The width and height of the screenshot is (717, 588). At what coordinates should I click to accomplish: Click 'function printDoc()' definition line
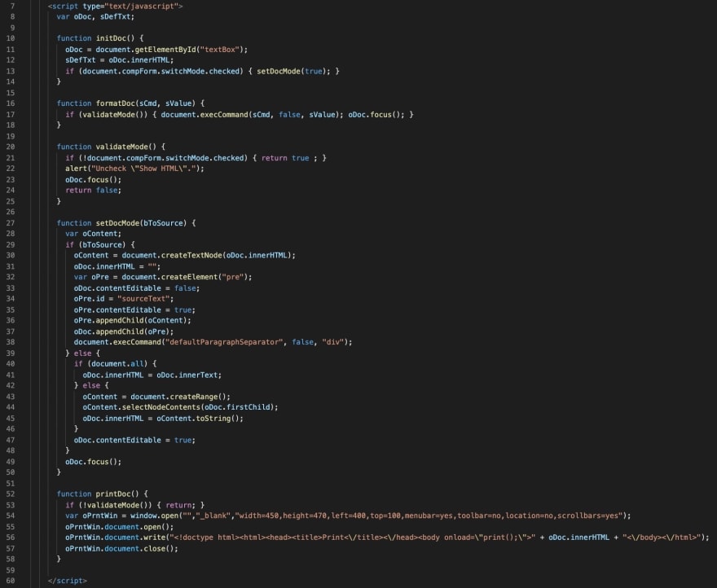tap(103, 494)
